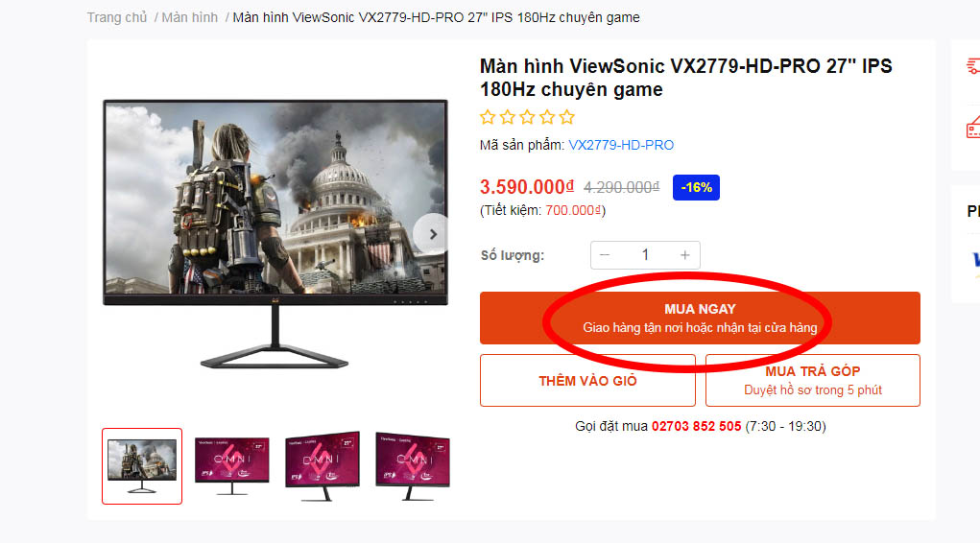Image resolution: width=980 pixels, height=543 pixels.
Task: Select the fourth monitor thumbnail
Action: pyautogui.click(x=413, y=466)
